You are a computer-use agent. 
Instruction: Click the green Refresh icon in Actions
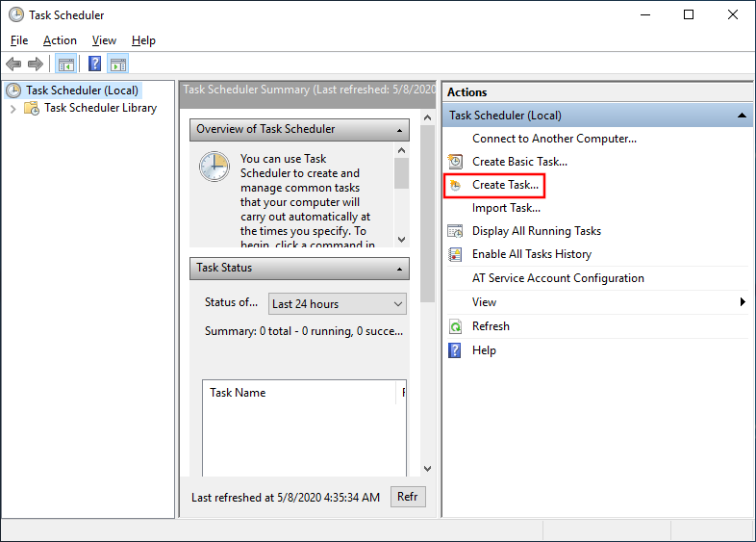[456, 326]
